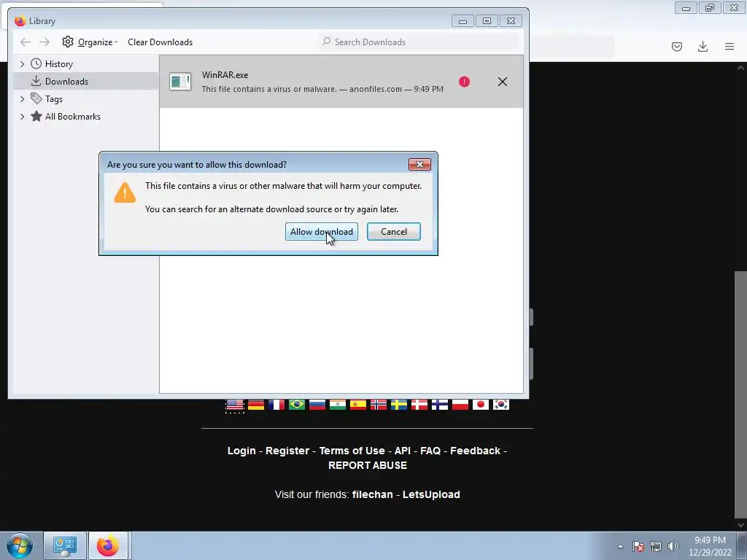Open the Terms of Use link
Image resolution: width=747 pixels, height=560 pixels.
(x=352, y=451)
